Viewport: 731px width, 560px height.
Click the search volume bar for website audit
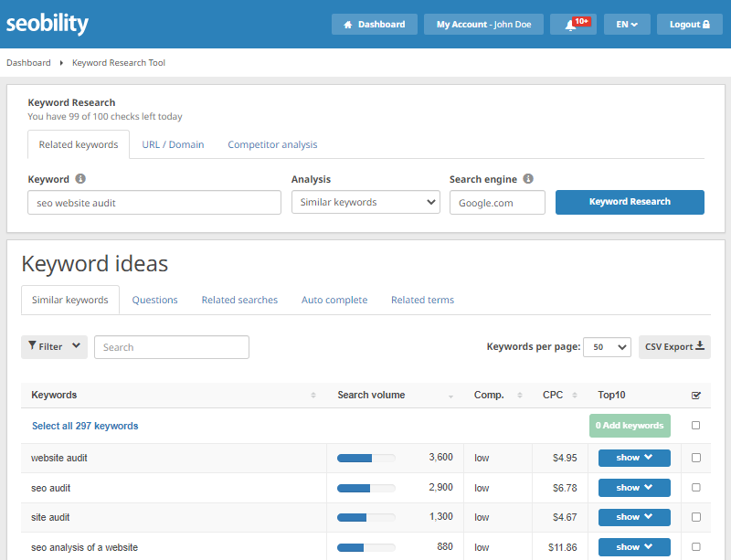pos(365,458)
